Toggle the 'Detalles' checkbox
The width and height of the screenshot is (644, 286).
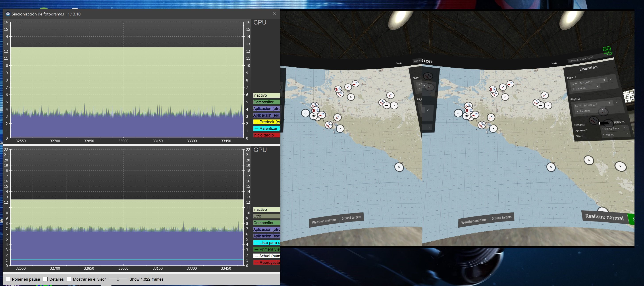[46, 279]
